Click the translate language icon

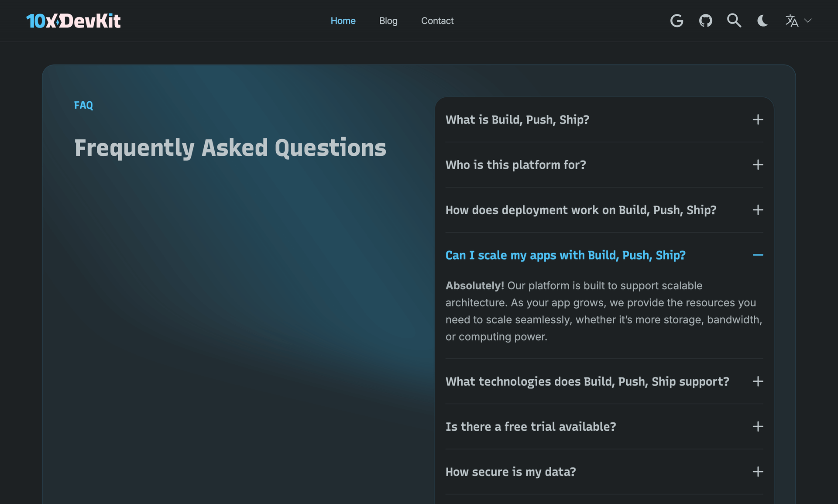tap(792, 21)
